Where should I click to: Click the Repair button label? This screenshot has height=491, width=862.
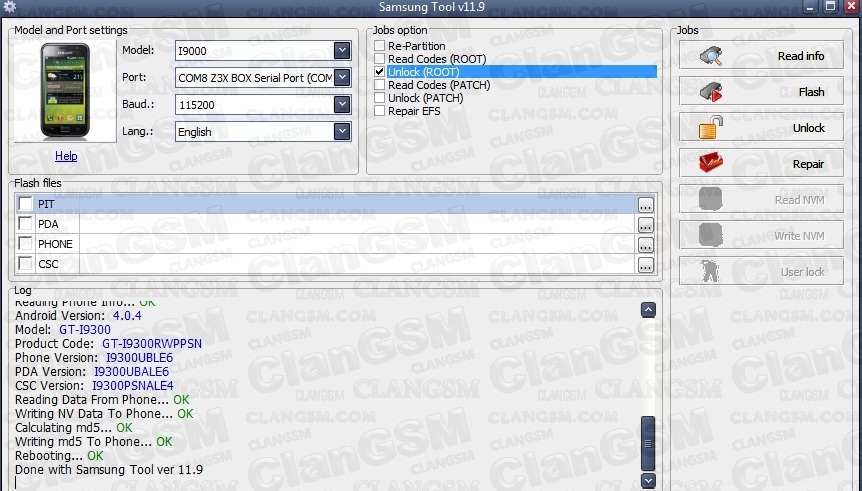tap(808, 164)
